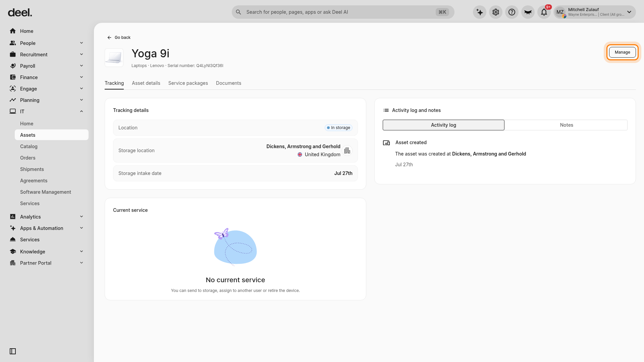Expand the Finance menu chevron

pyautogui.click(x=82, y=77)
